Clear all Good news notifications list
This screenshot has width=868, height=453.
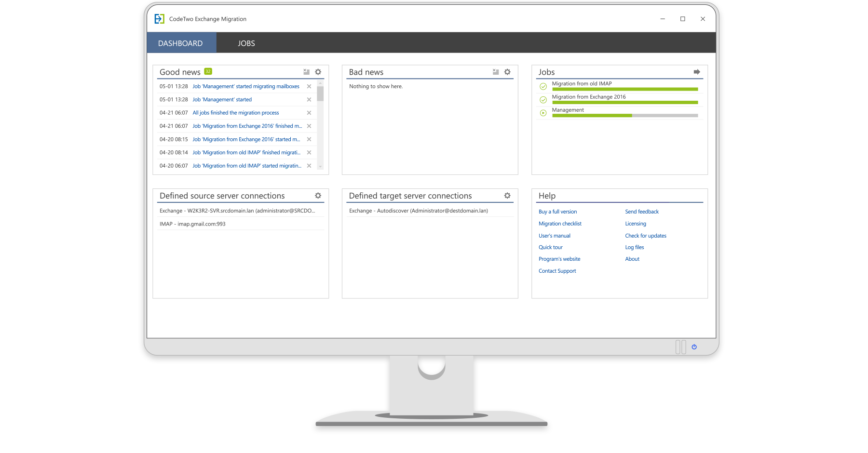pos(306,72)
